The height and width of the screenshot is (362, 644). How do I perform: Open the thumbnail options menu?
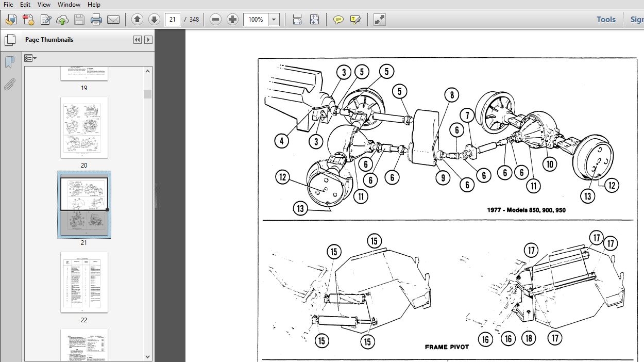click(30, 58)
